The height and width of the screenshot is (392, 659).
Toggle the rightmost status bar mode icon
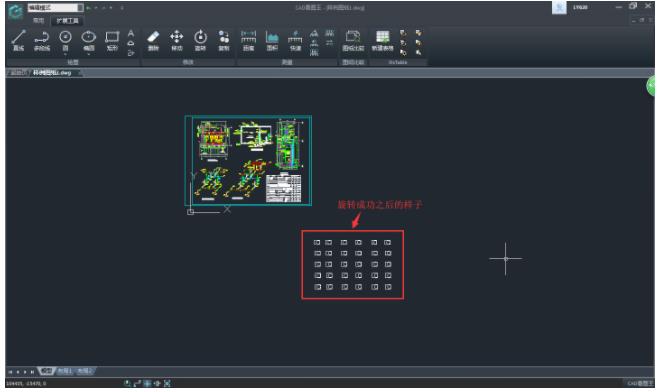click(x=167, y=383)
